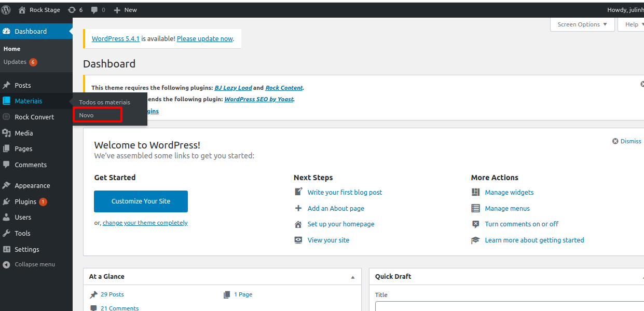Click the Manage menus list icon
The width and height of the screenshot is (644, 311).
point(476,208)
